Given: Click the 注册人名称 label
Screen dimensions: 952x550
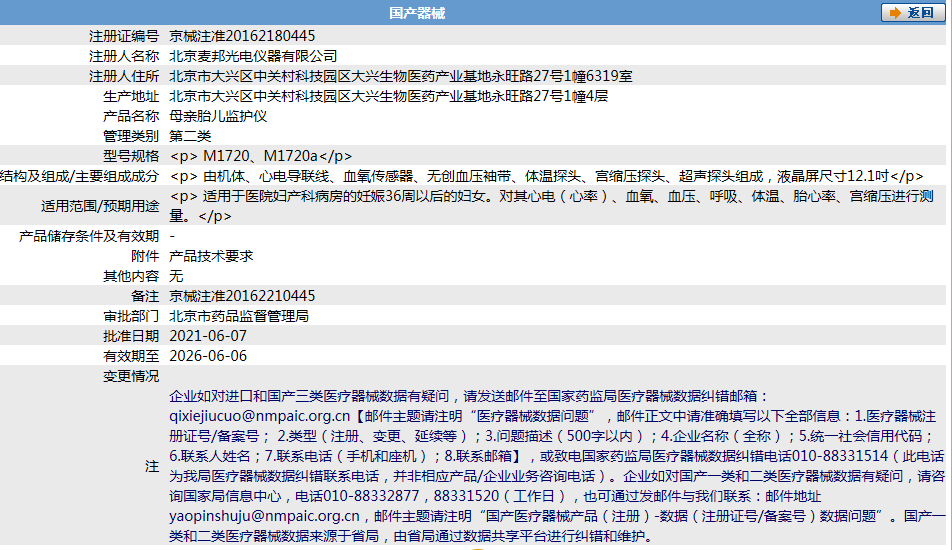Looking at the screenshot, I should (x=124, y=56).
